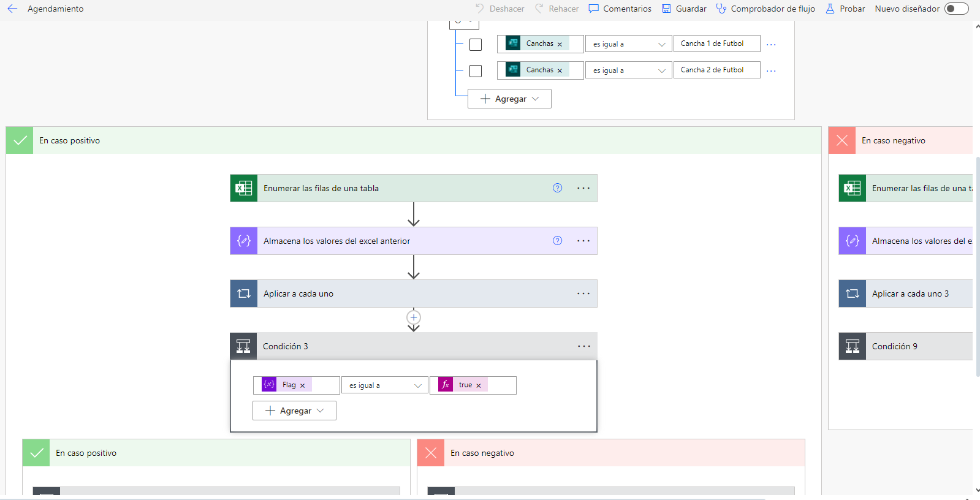Viewport: 980px width, 500px height.
Task: Check the box for the Cancha 2 de Futbol row
Action: (x=476, y=71)
